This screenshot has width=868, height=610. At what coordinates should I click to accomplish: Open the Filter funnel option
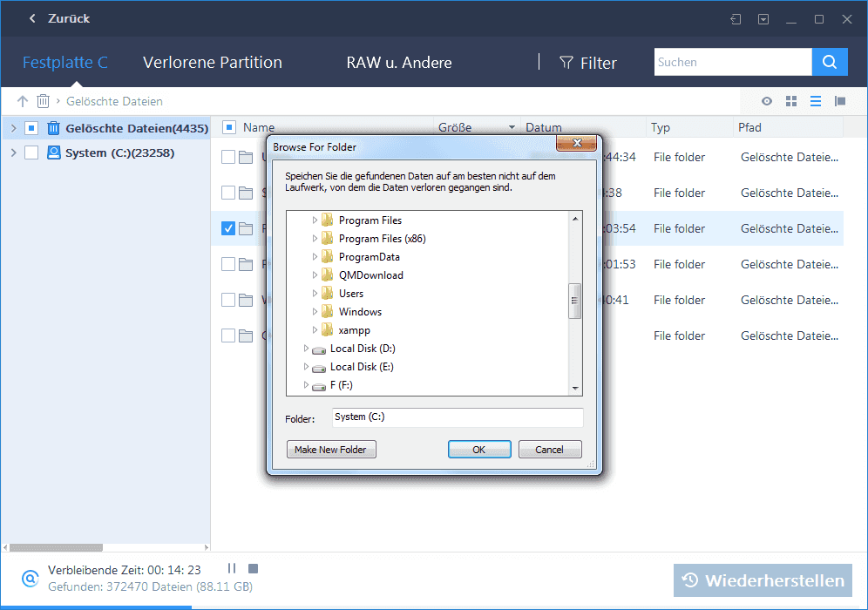click(x=587, y=63)
